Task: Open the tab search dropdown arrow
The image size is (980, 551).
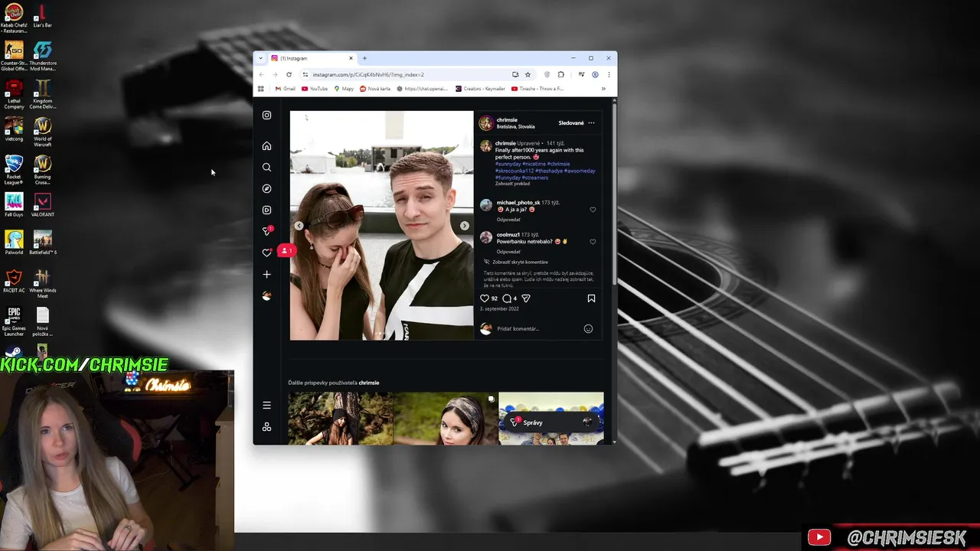Action: click(260, 58)
